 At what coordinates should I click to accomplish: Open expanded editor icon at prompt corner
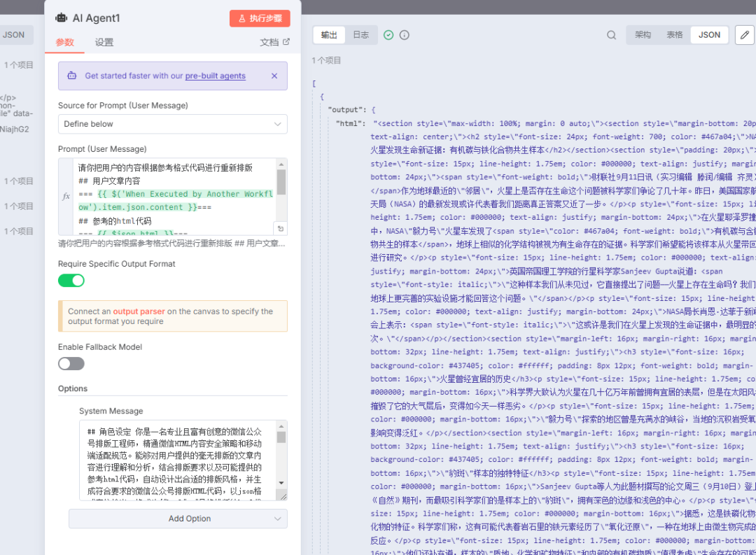(281, 229)
